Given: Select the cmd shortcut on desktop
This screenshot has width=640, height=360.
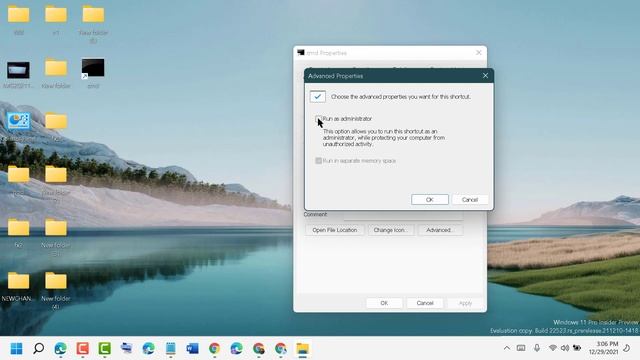Looking at the screenshot, I should click(93, 73).
